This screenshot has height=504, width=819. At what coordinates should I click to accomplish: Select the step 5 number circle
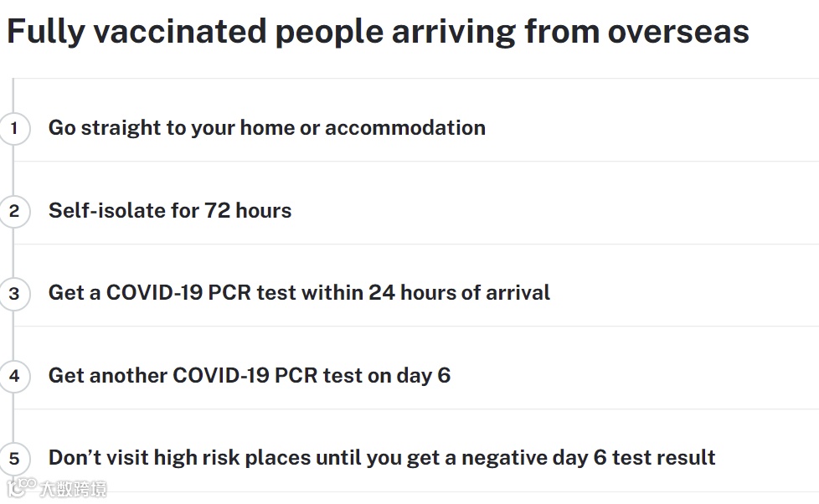[13, 459]
